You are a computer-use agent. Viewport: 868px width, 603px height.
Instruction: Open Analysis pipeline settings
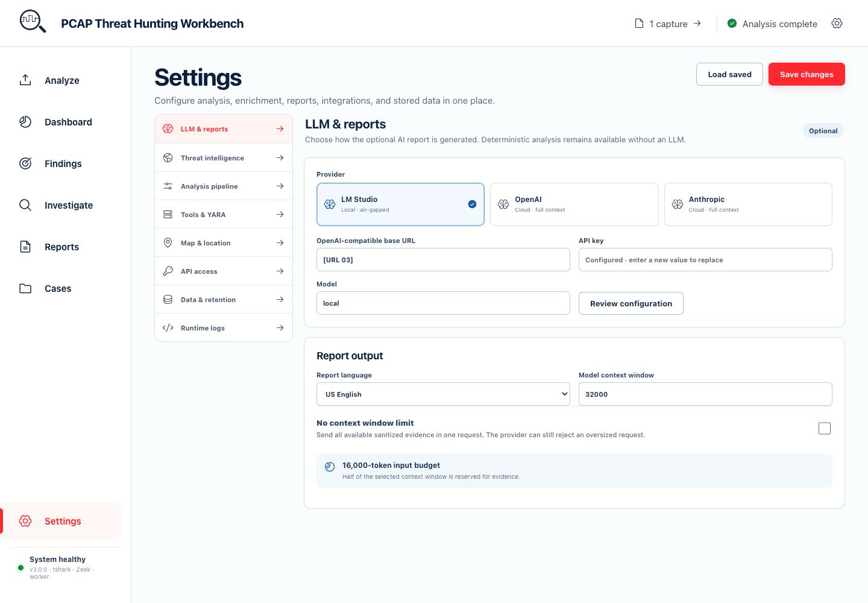[x=224, y=186]
